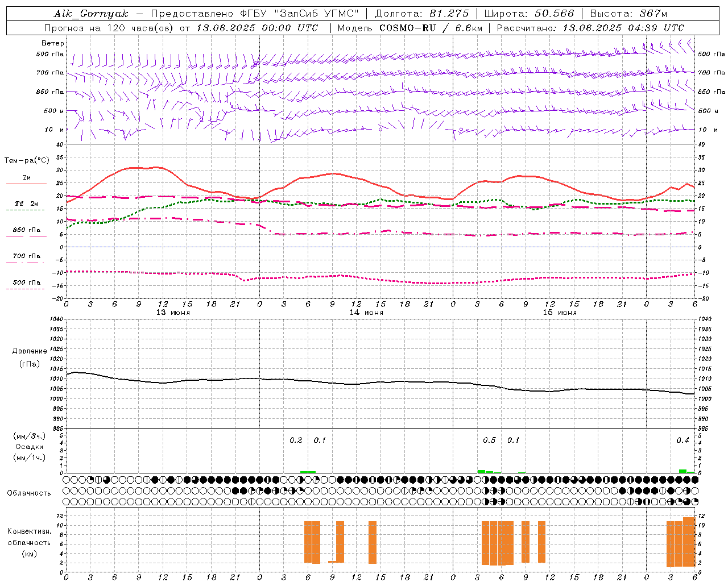Click the 'Td 2м' dew point legend entry
728x582 pixels.
point(27,203)
